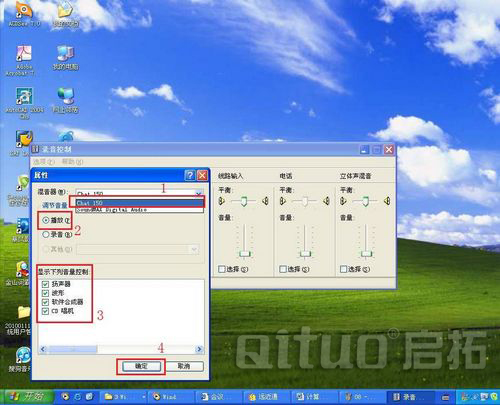Open the 网上邻居 desktop icon
Viewport: 500px width, 405px height.
pyautogui.click(x=65, y=100)
